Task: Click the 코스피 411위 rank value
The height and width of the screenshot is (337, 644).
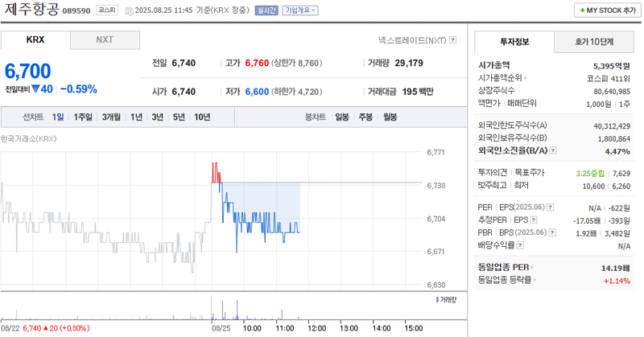Action: click(x=609, y=79)
